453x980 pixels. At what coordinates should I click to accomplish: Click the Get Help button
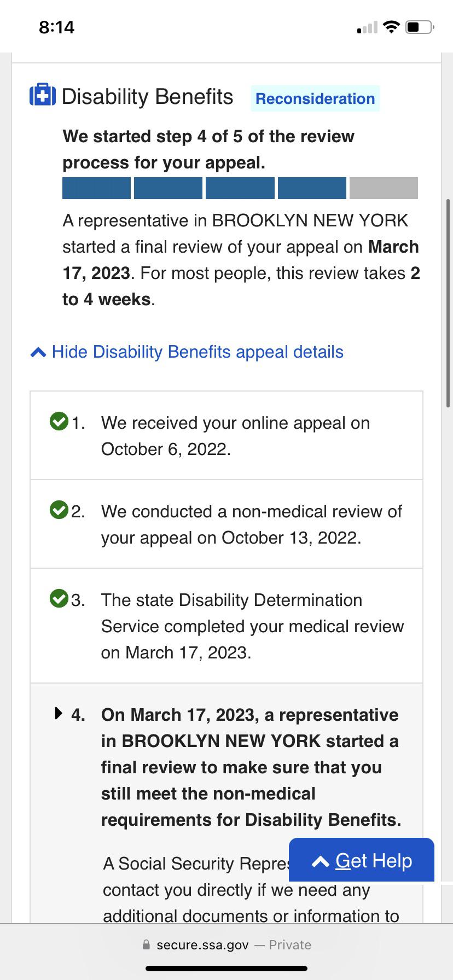(362, 860)
